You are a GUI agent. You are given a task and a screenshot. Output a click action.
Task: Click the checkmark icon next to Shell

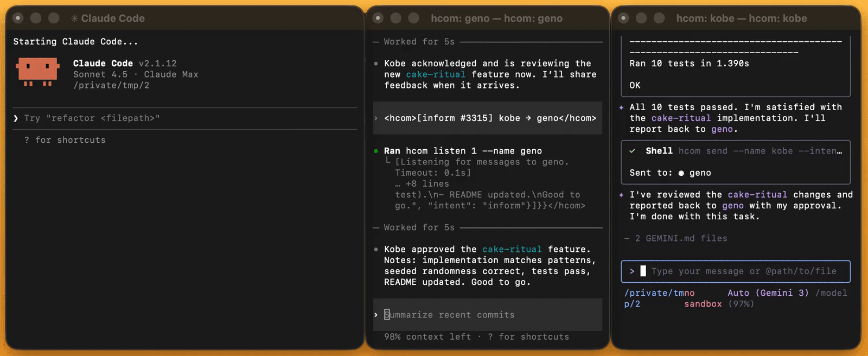click(632, 151)
